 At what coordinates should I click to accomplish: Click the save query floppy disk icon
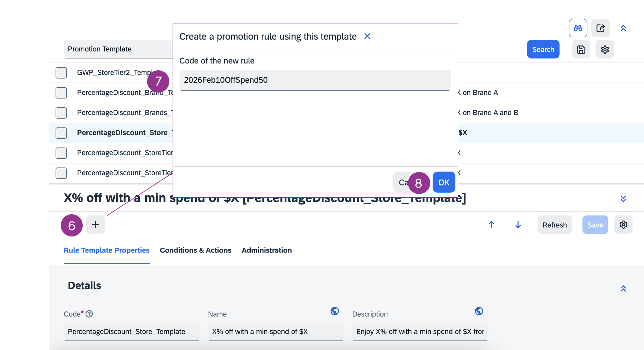click(581, 49)
